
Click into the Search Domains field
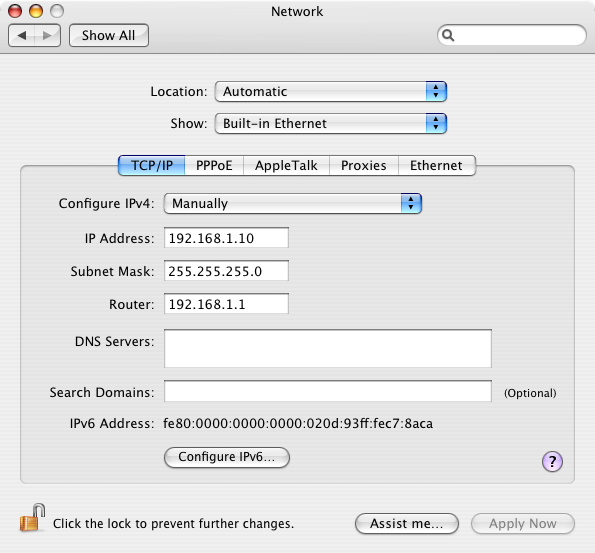[328, 391]
